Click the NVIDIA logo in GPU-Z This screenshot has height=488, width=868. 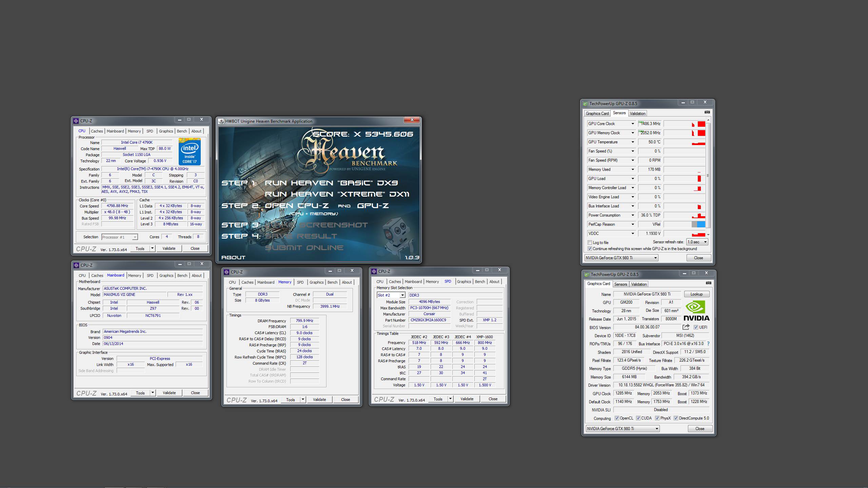(696, 310)
